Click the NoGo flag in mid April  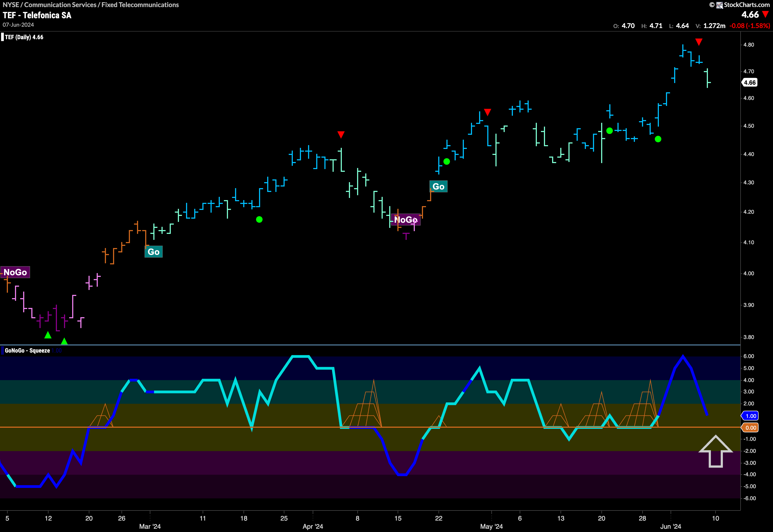[406, 220]
